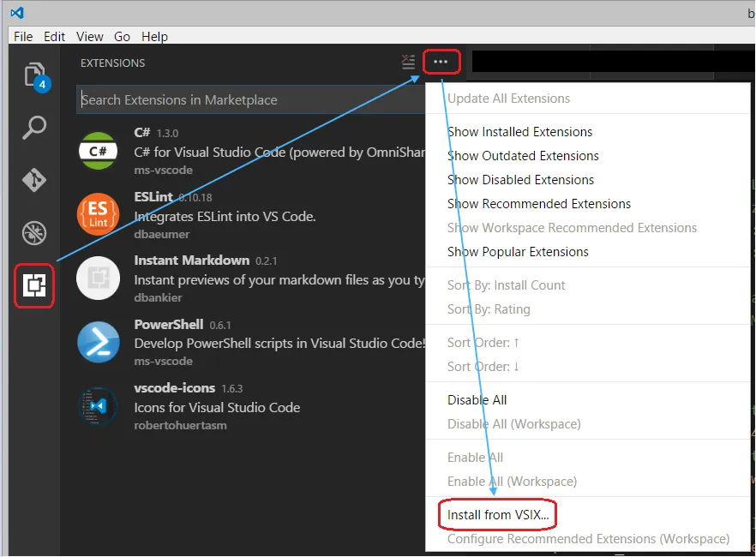Image resolution: width=756 pixels, height=557 pixels.
Task: Open the Explorer view from the activity bar
Action: tap(34, 75)
